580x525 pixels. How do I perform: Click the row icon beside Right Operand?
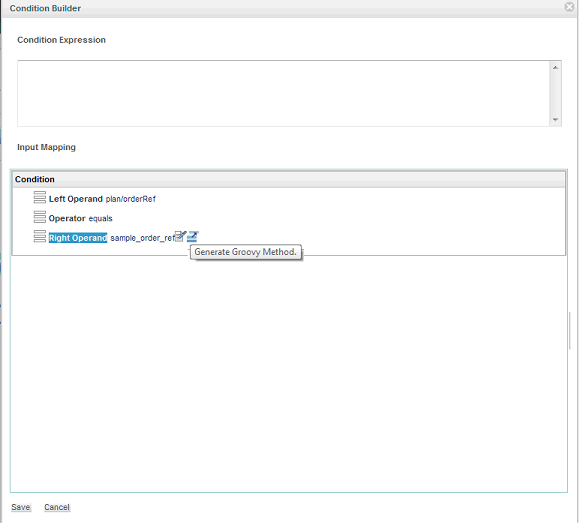40,236
